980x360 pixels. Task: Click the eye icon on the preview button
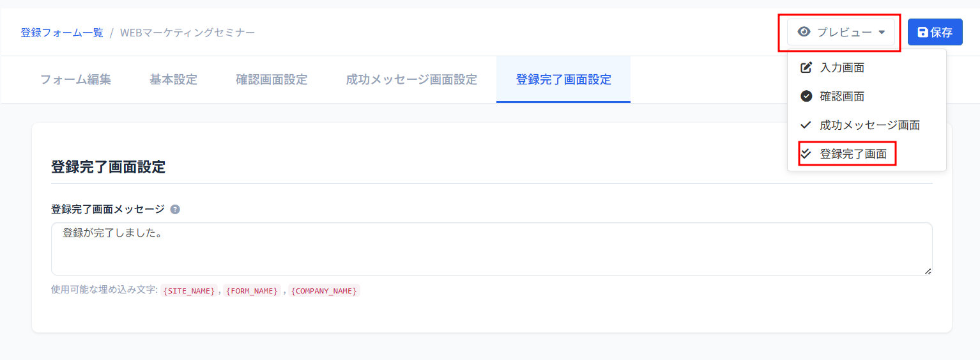[804, 32]
